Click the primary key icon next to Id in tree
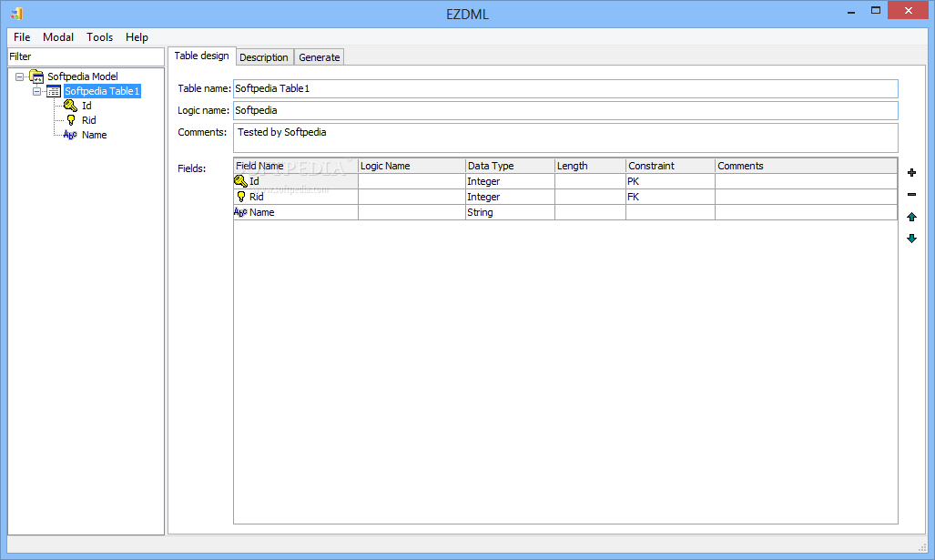The image size is (935, 560). 70,106
